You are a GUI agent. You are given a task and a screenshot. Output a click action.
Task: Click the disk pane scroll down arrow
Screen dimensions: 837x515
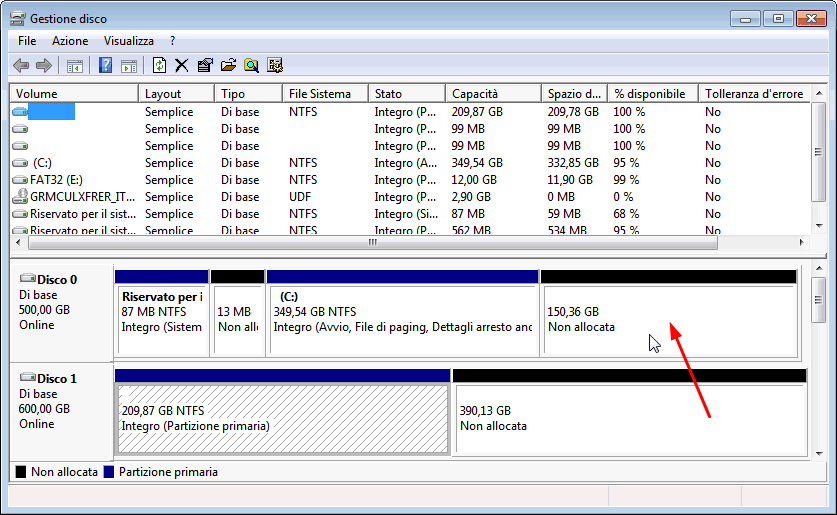point(819,454)
